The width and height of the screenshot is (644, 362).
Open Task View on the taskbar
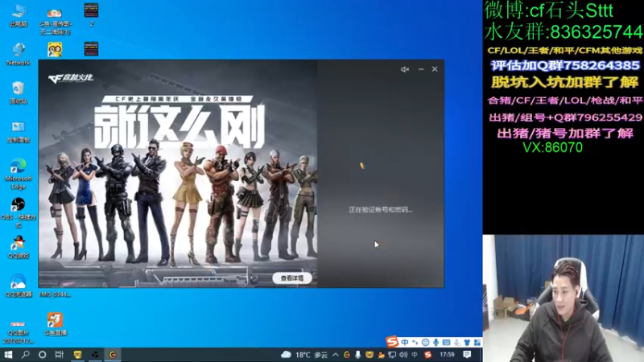point(59,354)
